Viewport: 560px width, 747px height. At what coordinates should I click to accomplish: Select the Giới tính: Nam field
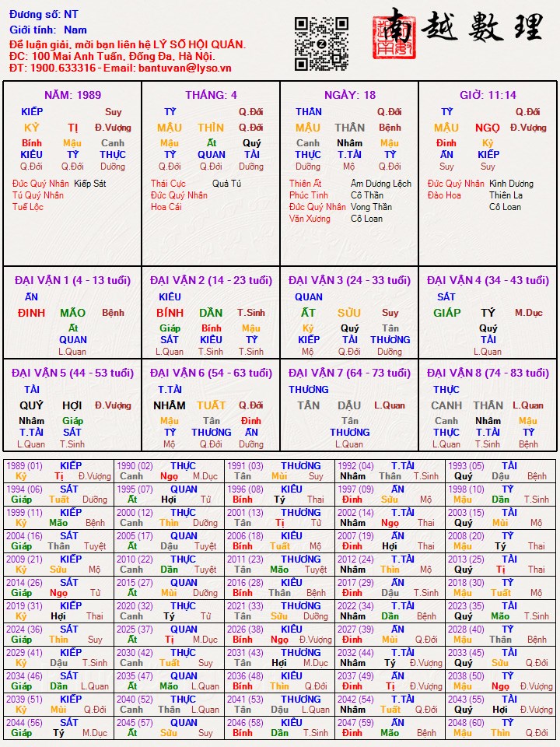[x=43, y=30]
